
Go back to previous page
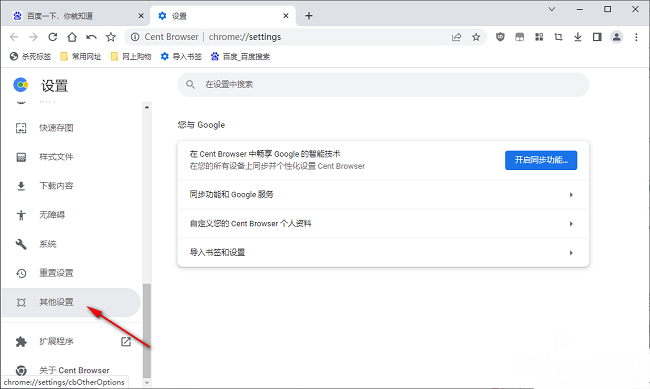point(14,37)
